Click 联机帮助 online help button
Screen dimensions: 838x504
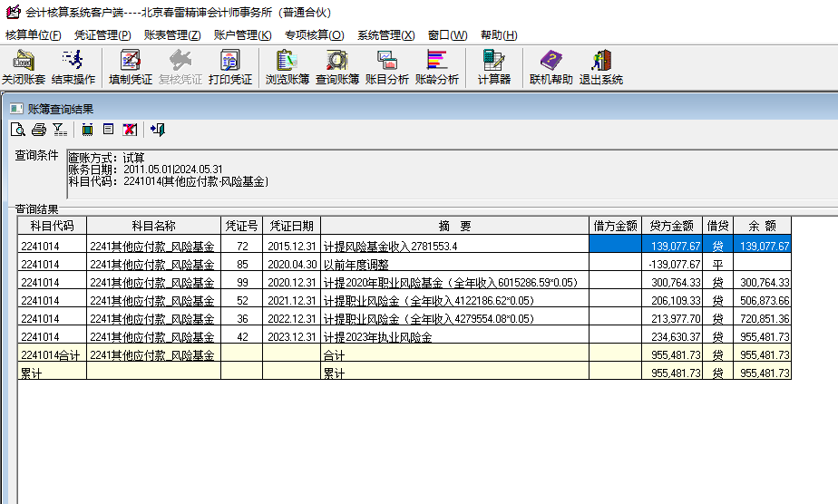pyautogui.click(x=551, y=67)
